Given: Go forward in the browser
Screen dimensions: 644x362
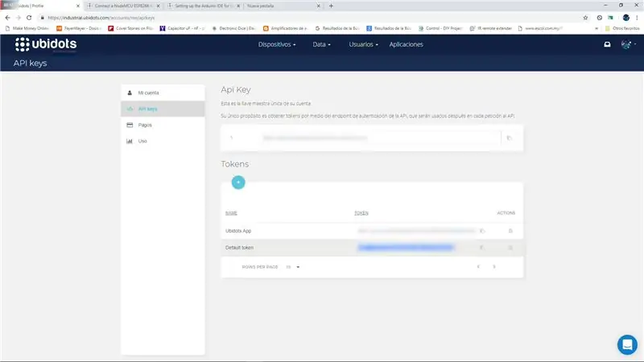Looking at the screenshot, I should point(18,18).
